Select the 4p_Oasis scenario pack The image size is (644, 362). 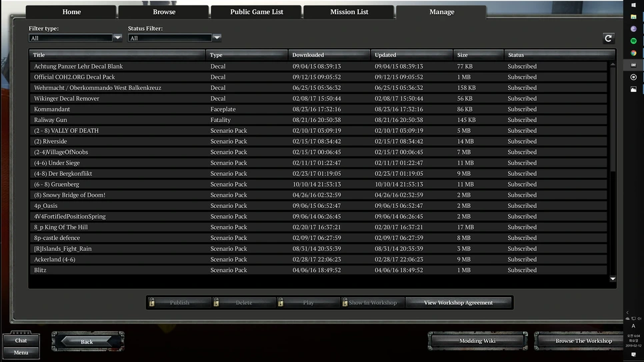pyautogui.click(x=318, y=205)
